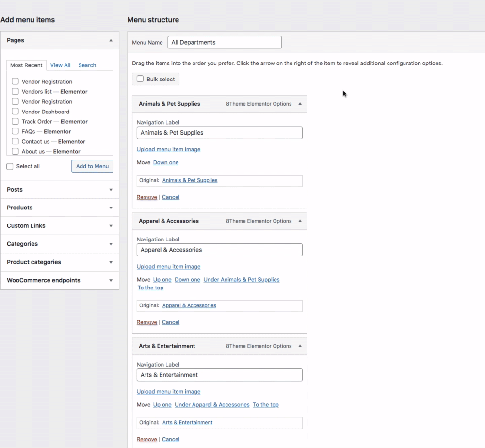Click the Menu Name input field
The height and width of the screenshot is (448, 485).
click(x=225, y=42)
